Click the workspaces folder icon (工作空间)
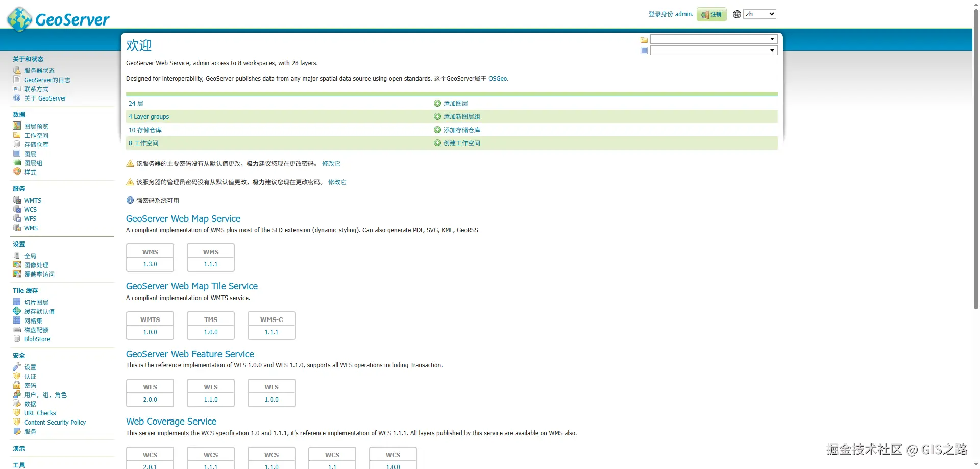The height and width of the screenshot is (469, 980). pyautogui.click(x=17, y=135)
